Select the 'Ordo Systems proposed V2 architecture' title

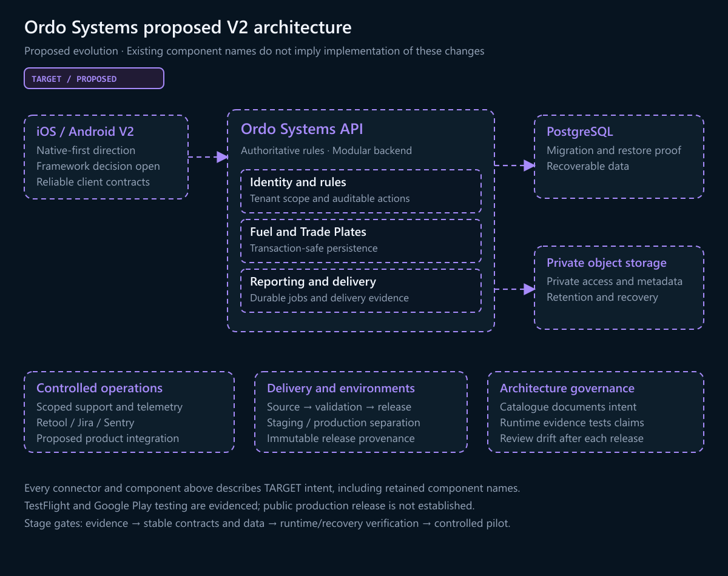click(x=187, y=27)
